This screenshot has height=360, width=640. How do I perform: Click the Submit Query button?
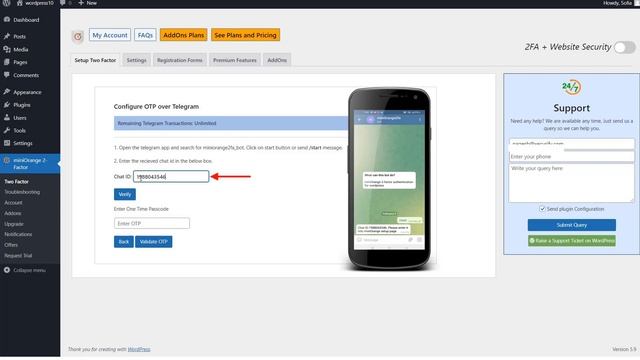point(571,225)
